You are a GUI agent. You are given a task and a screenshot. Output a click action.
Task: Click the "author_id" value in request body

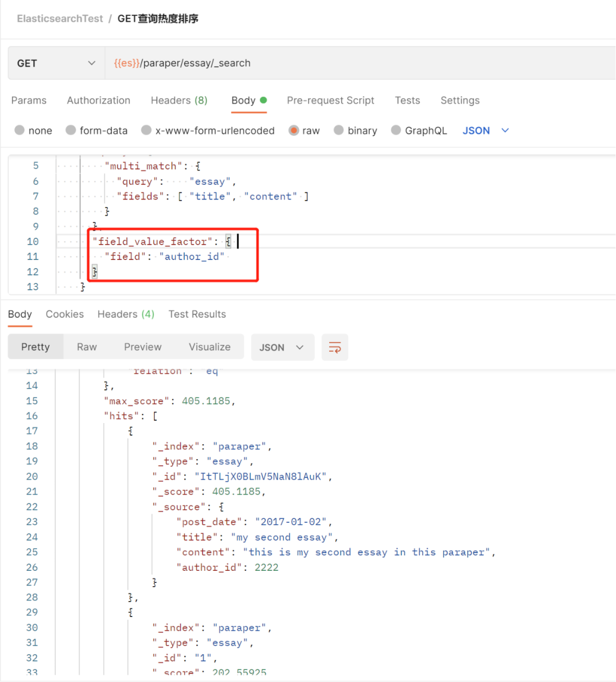[x=192, y=257]
